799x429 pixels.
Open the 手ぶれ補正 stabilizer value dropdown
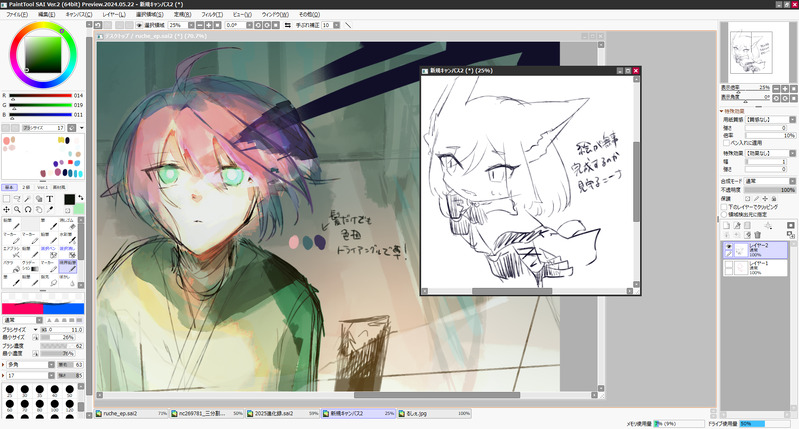336,25
